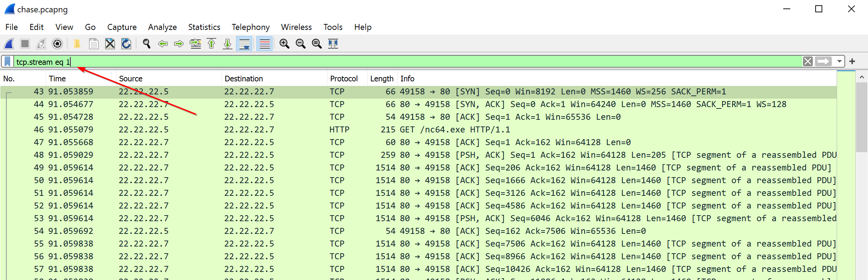Sort packets by the No. column

tap(23, 79)
